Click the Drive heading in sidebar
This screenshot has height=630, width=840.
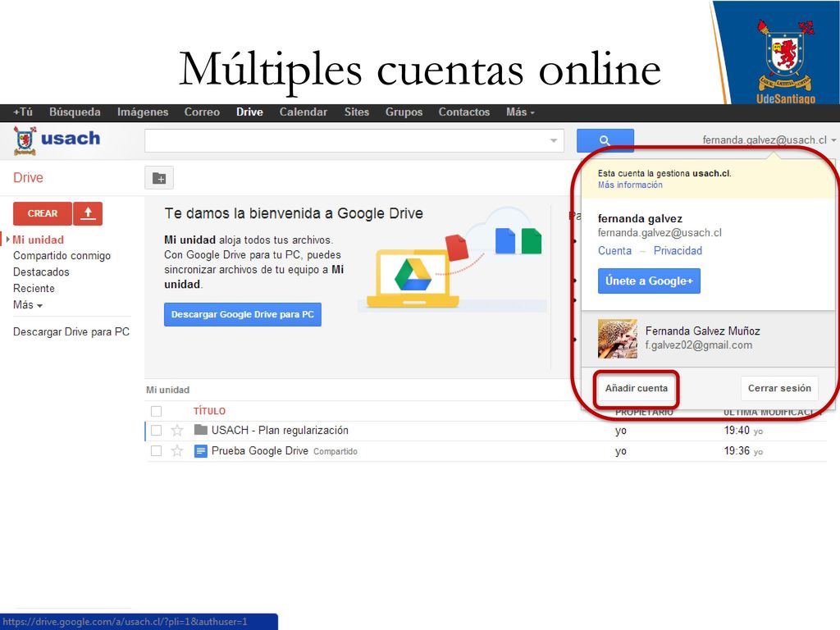click(28, 178)
